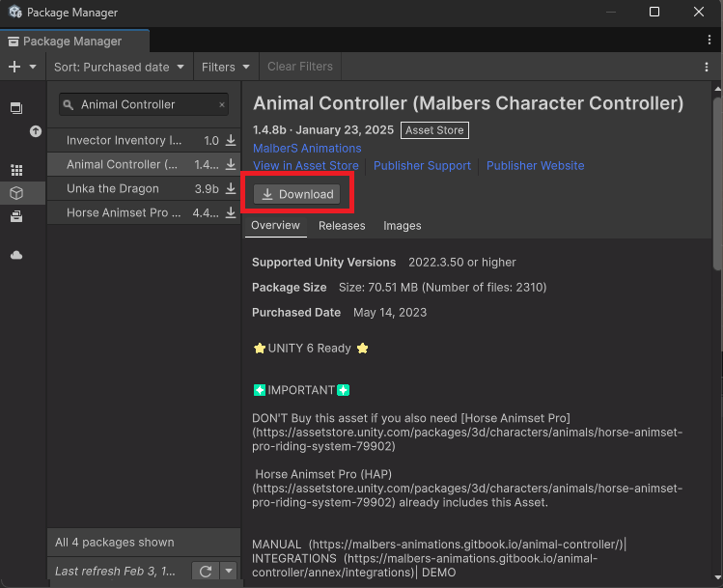The width and height of the screenshot is (723, 588).
Task: Expand the add-package dropdown arrow
Action: pos(33,67)
